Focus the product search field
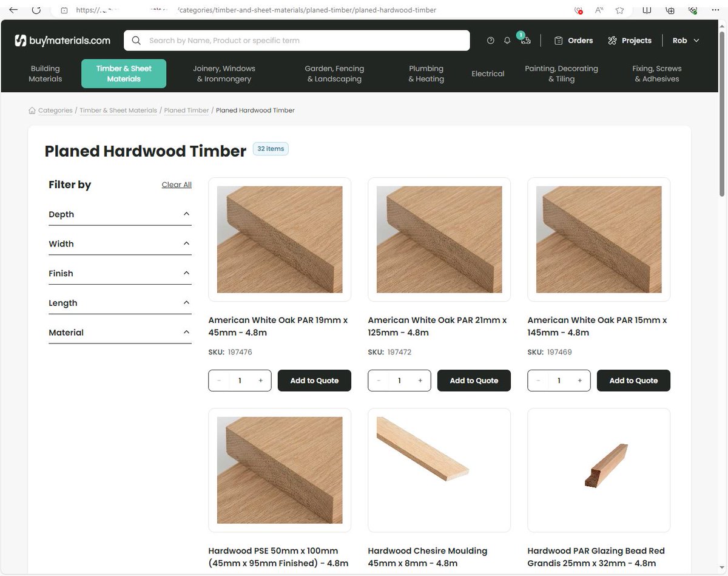Viewport: 728px width, 576px height. coord(297,41)
